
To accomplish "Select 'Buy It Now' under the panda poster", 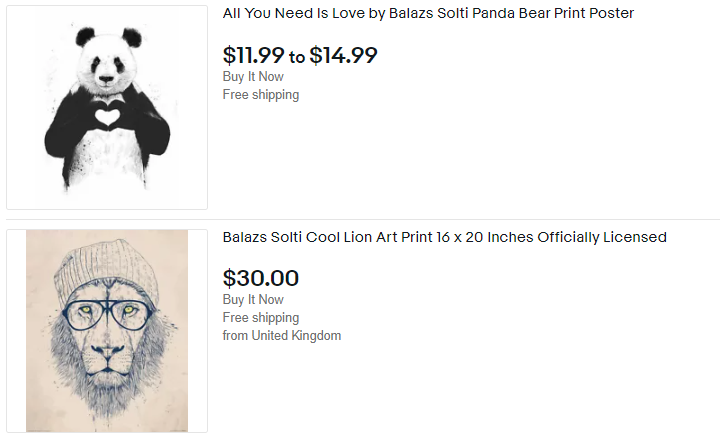I will coord(253,76).
